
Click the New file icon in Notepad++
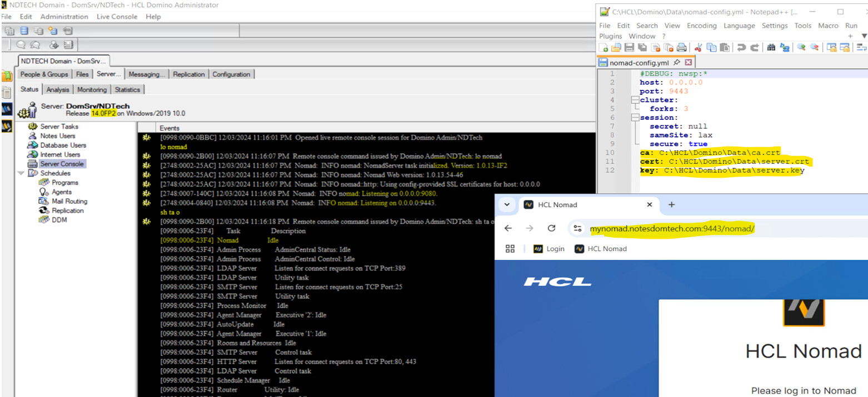click(x=603, y=47)
